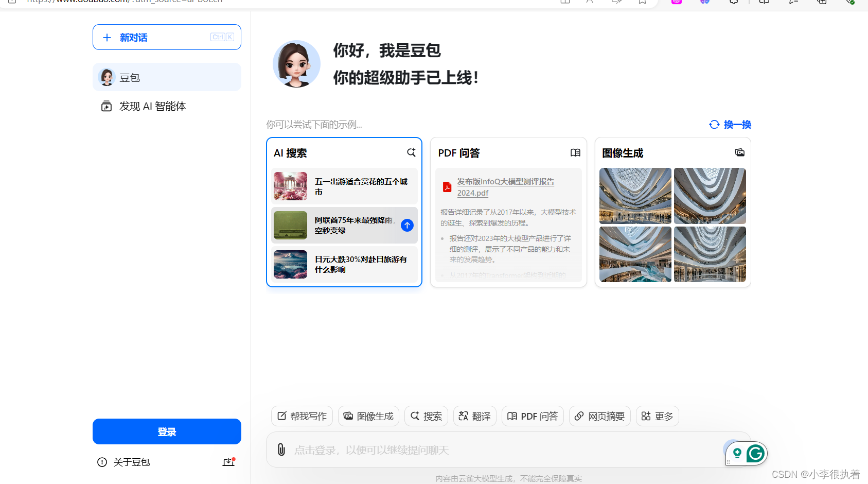Screen dimensions: 868x484
Task: Focus the 点击登录 chat input field
Action: (508, 450)
